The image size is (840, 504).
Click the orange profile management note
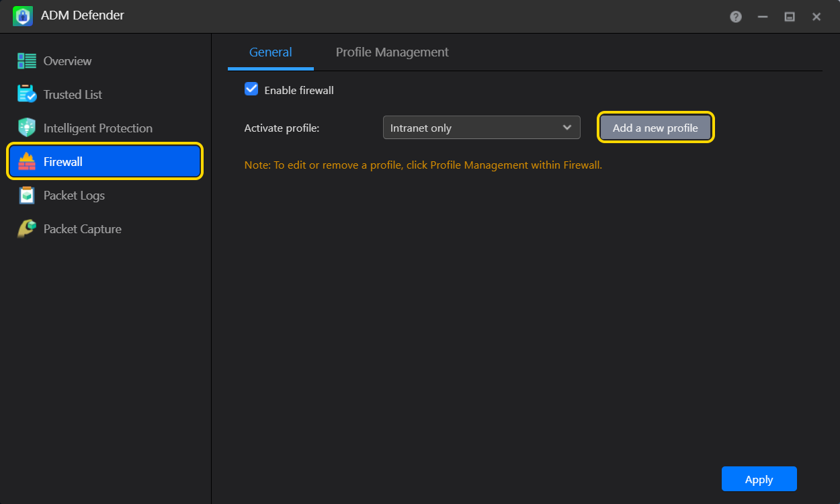(423, 165)
